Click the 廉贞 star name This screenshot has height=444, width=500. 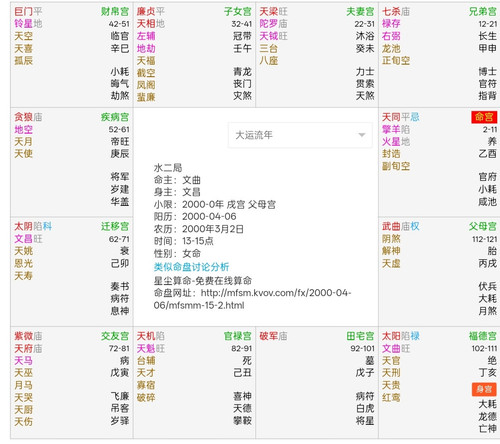(146, 12)
